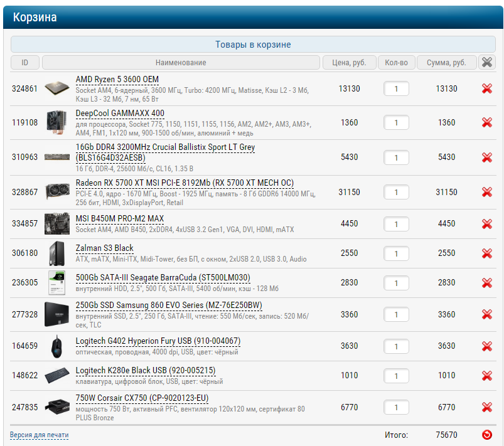The width and height of the screenshot is (504, 446).
Task: Click quantity field for Zalman S3 Black
Action: click(x=396, y=253)
